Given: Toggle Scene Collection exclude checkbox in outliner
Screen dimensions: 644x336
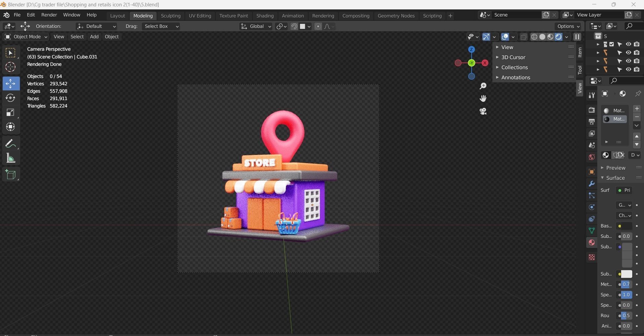Looking at the screenshot, I should 612,44.
